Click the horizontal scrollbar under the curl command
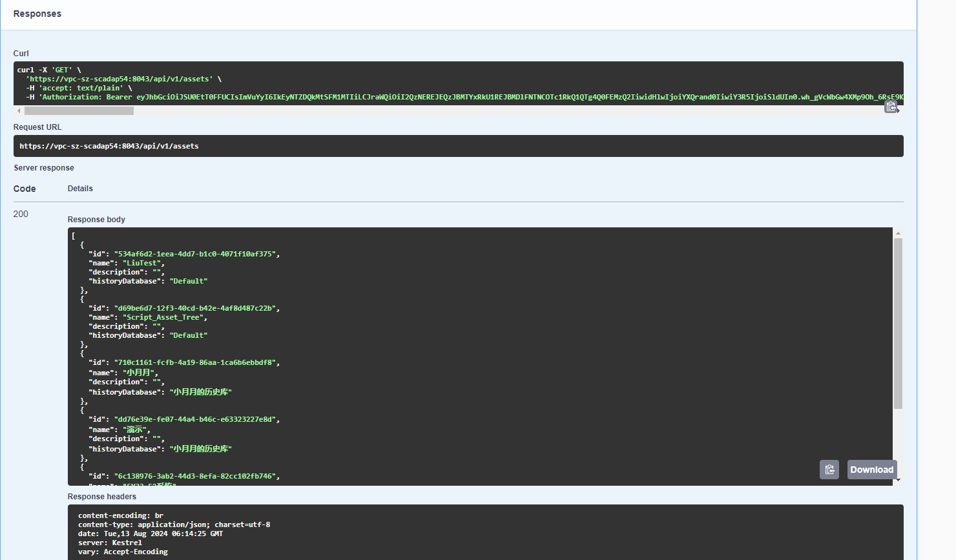The image size is (956, 560). [x=78, y=110]
